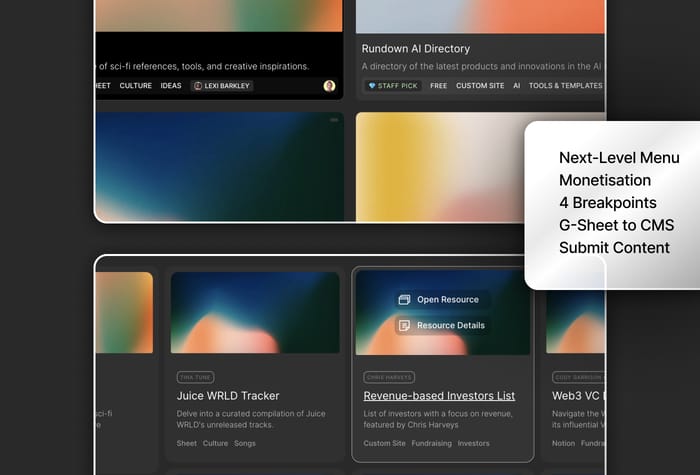Select the Custom Site tag under Investors List
Viewport: 700px width, 475px height.
coord(384,443)
